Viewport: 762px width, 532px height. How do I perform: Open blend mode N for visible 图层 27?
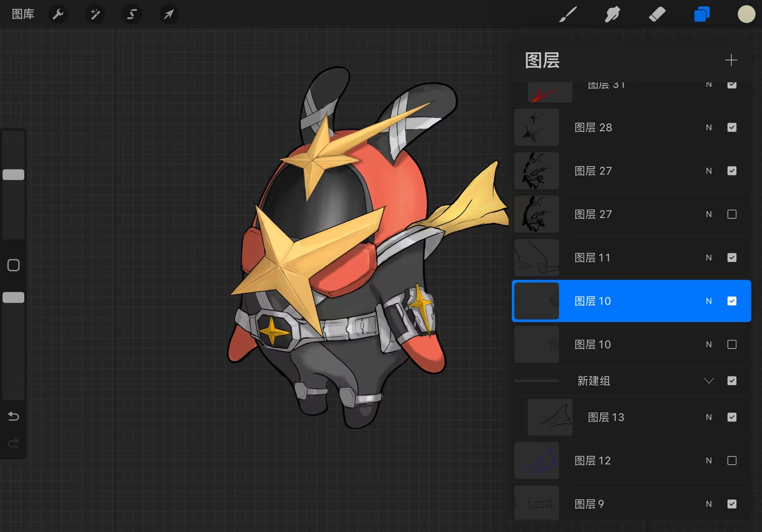[x=709, y=171]
